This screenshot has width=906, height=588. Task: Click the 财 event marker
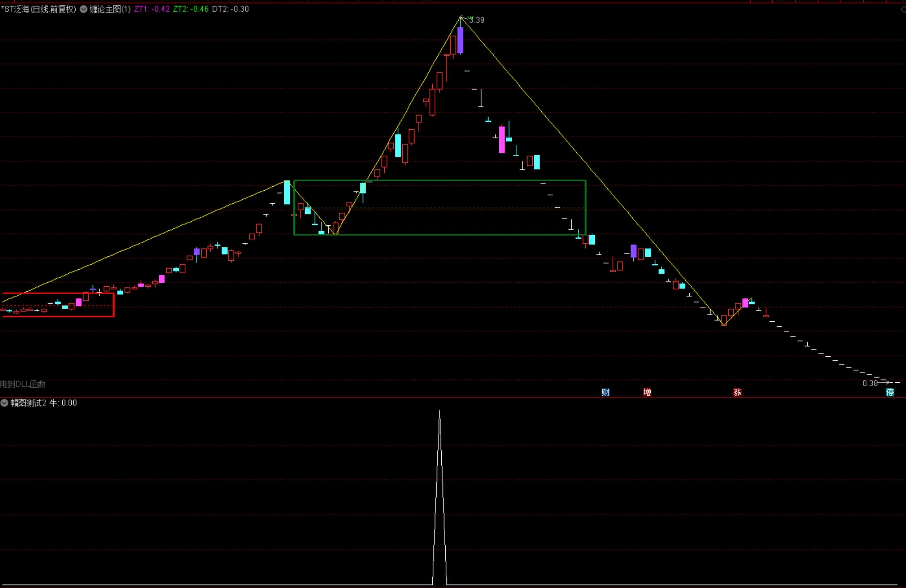[x=606, y=392]
